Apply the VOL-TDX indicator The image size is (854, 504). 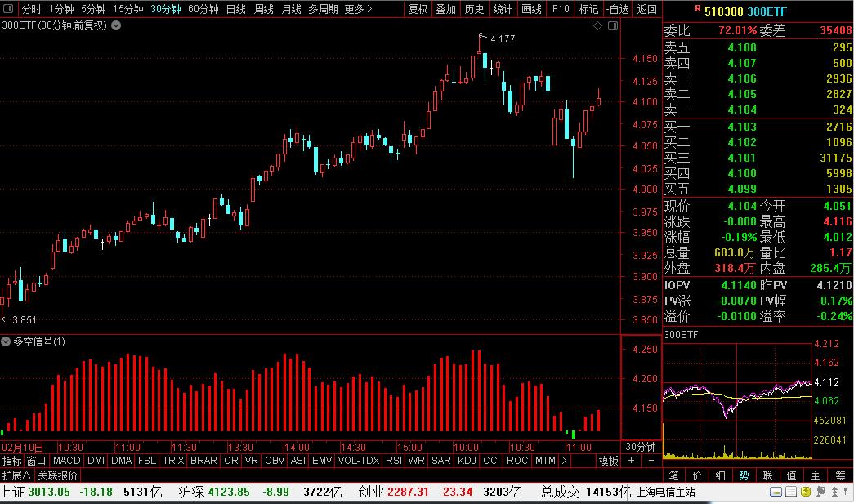(x=359, y=461)
